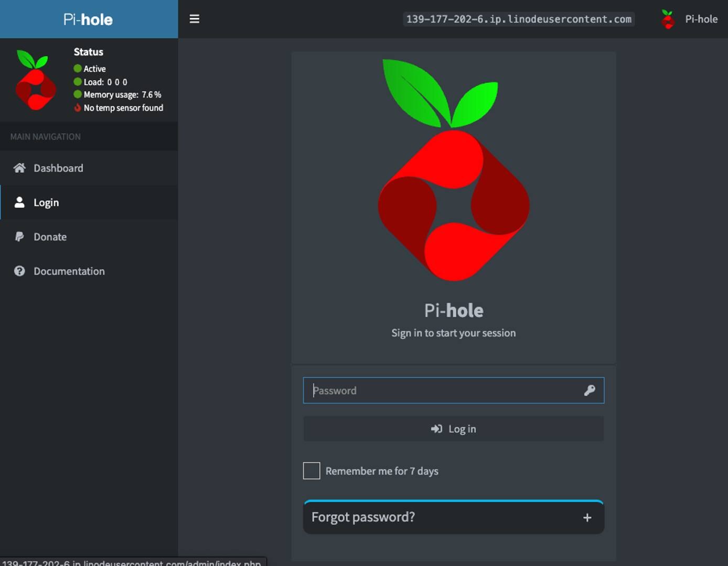Select Login in the main navigation

tap(46, 202)
